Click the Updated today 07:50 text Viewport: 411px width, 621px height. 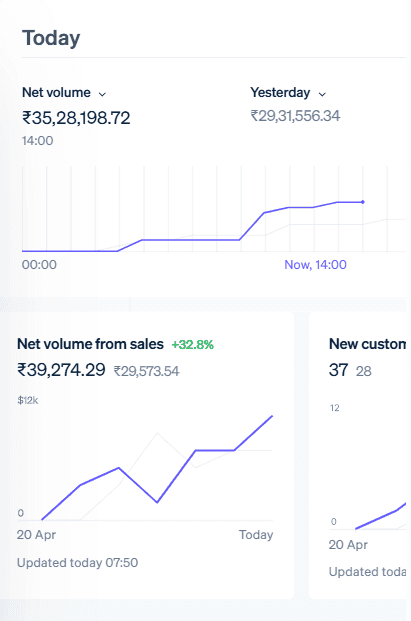click(77, 563)
